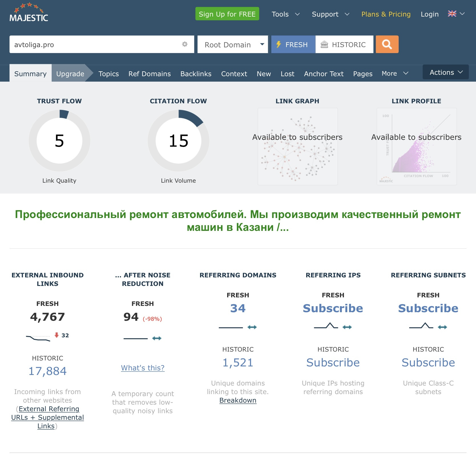Click Referring IPs double-arrow icon
Screen dimensions: 476x462
(347, 327)
